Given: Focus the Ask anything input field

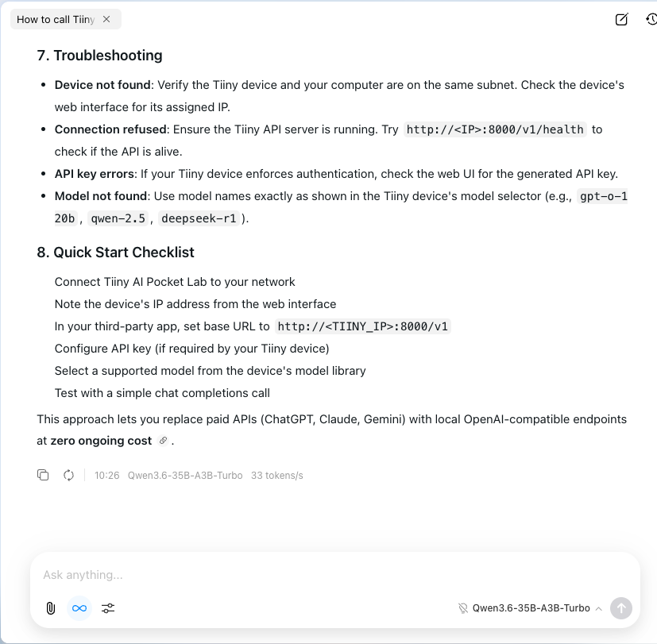Looking at the screenshot, I should [x=335, y=575].
